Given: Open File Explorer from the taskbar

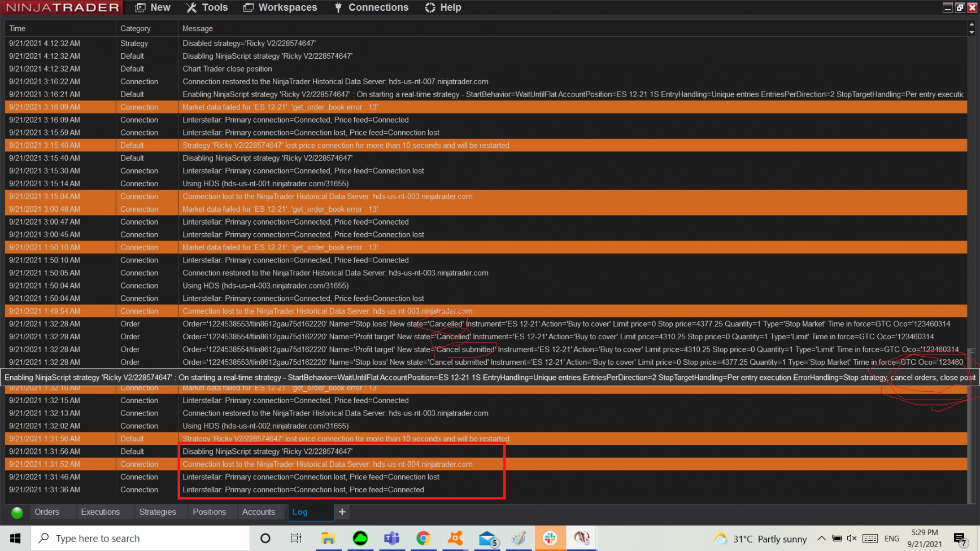Looking at the screenshot, I should tap(328, 539).
